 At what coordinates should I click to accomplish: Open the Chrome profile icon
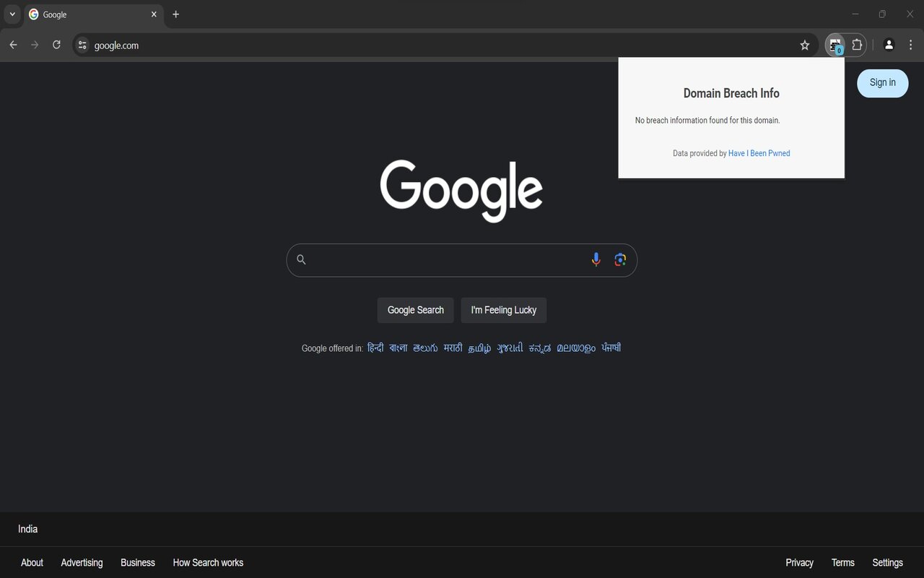point(889,45)
